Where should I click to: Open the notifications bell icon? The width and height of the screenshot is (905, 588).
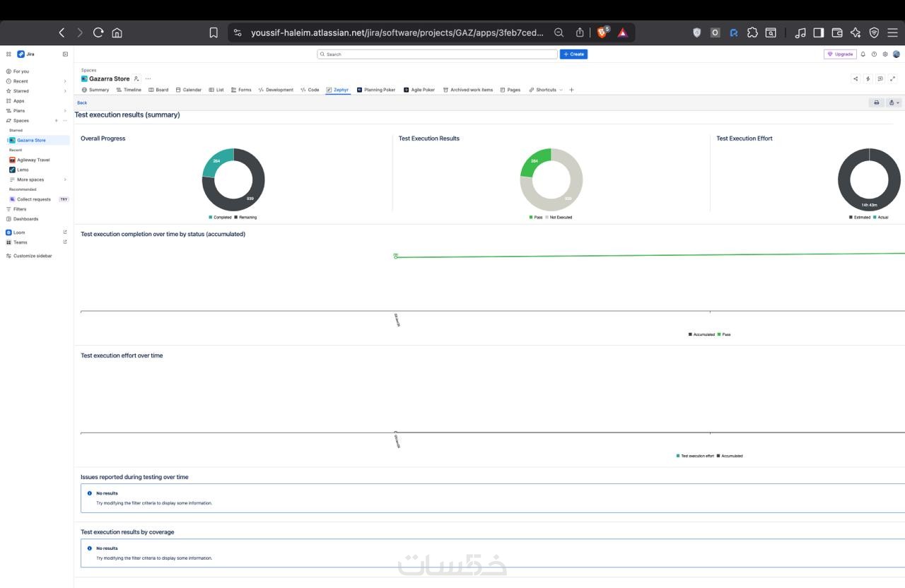click(863, 54)
